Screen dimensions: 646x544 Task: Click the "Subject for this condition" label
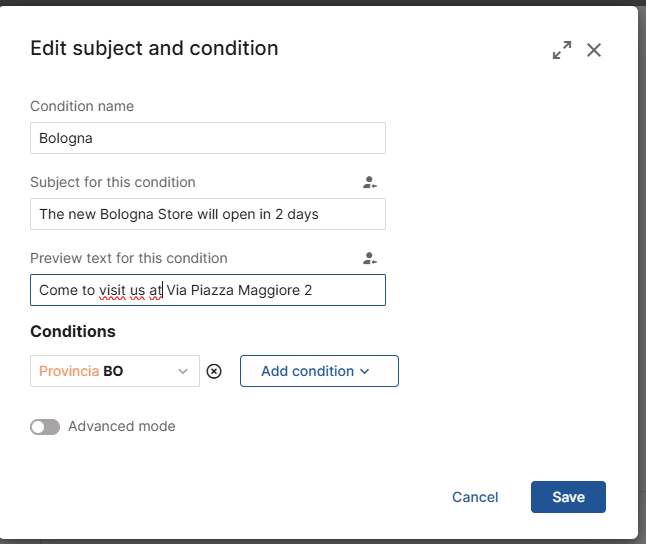pos(113,182)
